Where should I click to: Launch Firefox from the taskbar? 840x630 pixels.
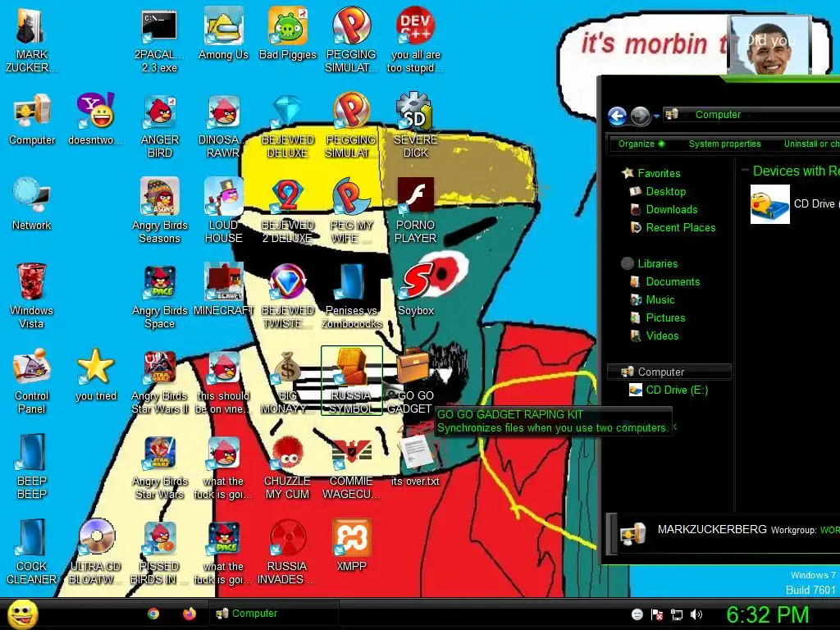189,614
